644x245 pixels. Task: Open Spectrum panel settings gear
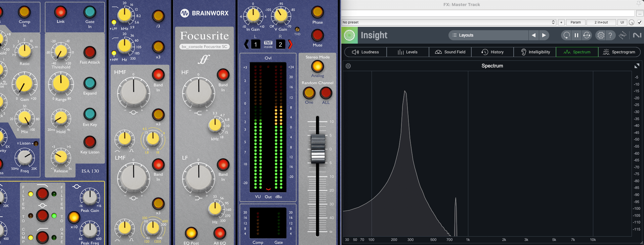[348, 66]
